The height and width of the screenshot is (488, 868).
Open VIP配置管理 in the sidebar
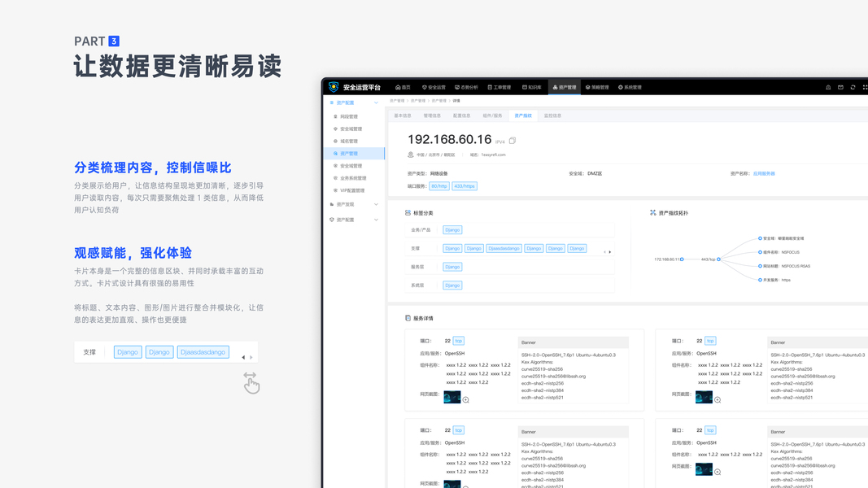point(352,190)
